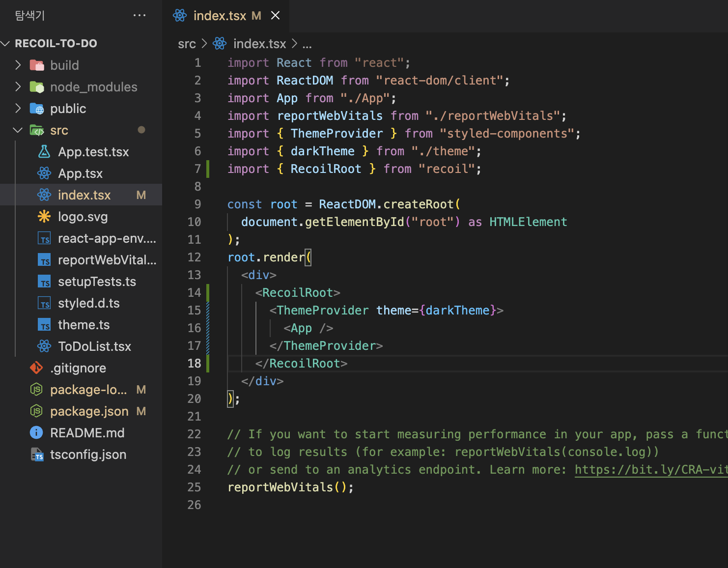Image resolution: width=728 pixels, height=568 pixels.
Task: Click the TS icon of react-app-env file
Action: 44,238
